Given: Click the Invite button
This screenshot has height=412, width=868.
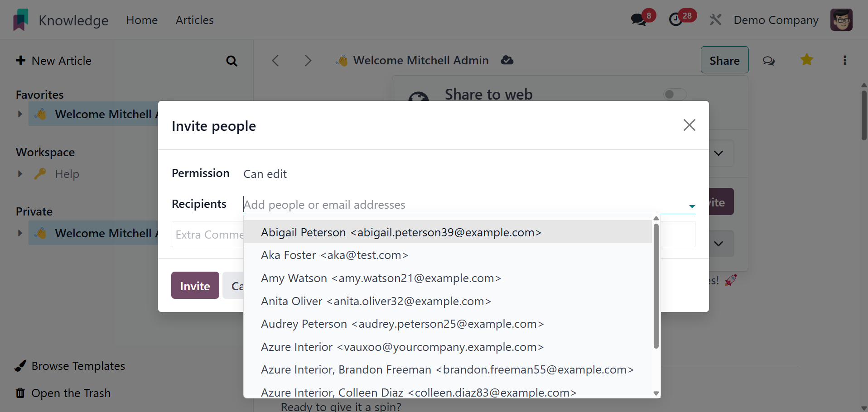Looking at the screenshot, I should coord(195,286).
